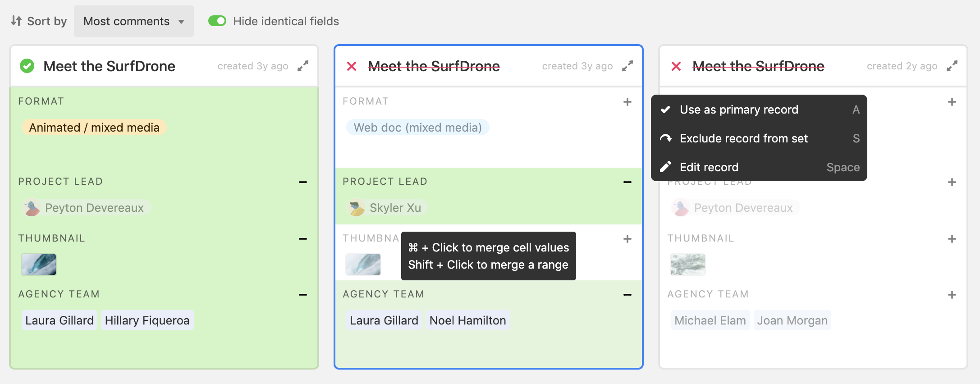980x384 pixels.
Task: Add the third record's Thumbnail field via plus
Action: pos(952,239)
